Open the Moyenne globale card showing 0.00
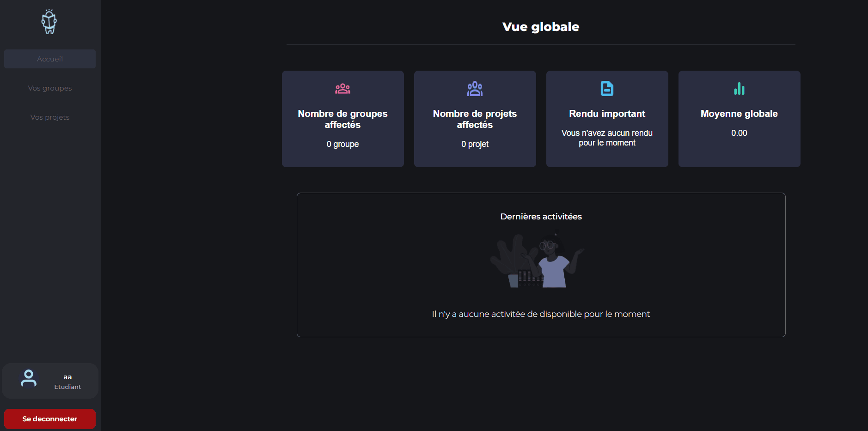The image size is (868, 431). pyautogui.click(x=739, y=119)
